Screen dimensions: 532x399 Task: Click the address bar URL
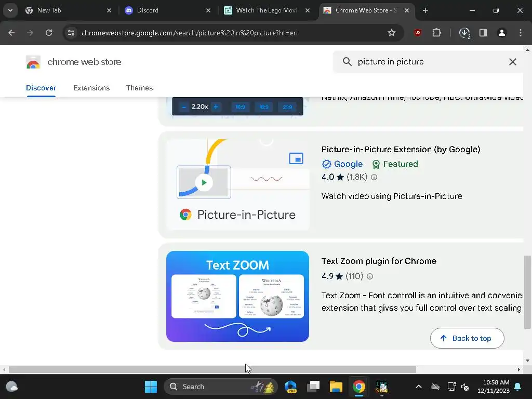pos(189,33)
